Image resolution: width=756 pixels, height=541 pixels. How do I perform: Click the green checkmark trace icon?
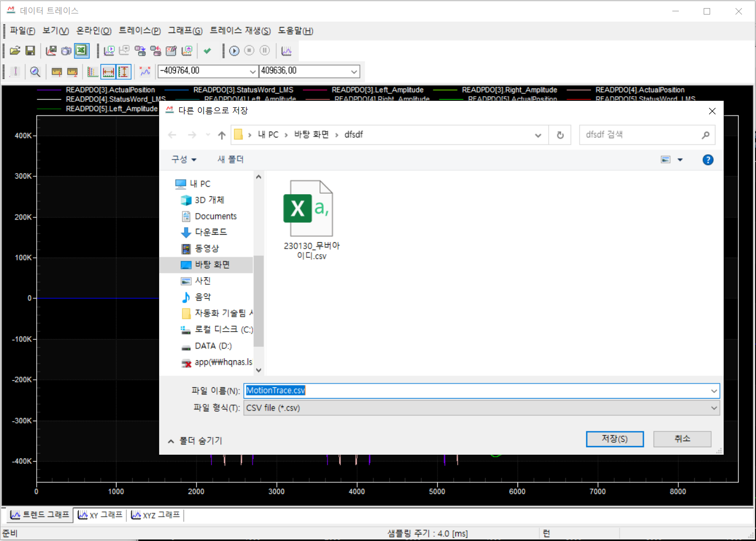(207, 50)
